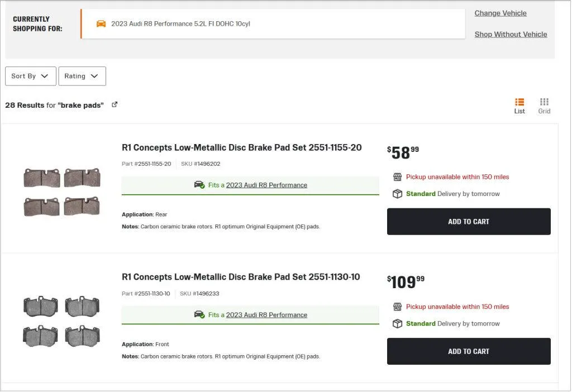Click SKU #1496233 text
Image resolution: width=572 pixels, height=392 pixels.
click(199, 294)
